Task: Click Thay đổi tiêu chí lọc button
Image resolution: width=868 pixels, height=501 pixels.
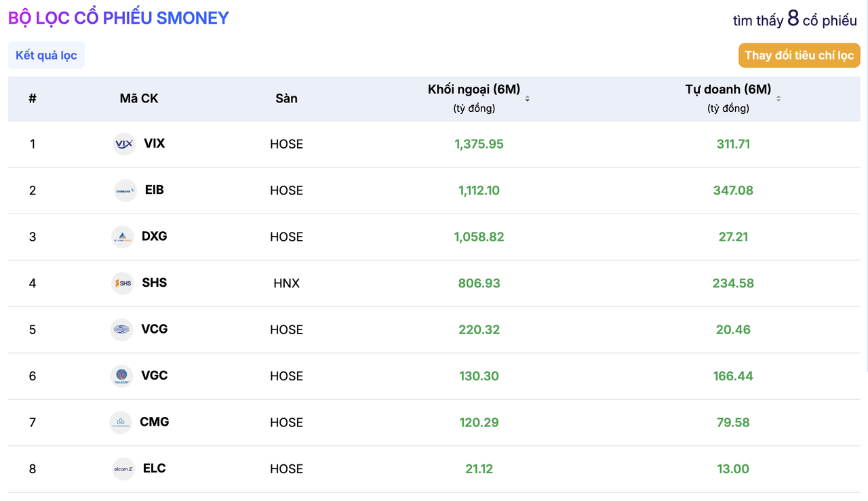Action: [800, 56]
